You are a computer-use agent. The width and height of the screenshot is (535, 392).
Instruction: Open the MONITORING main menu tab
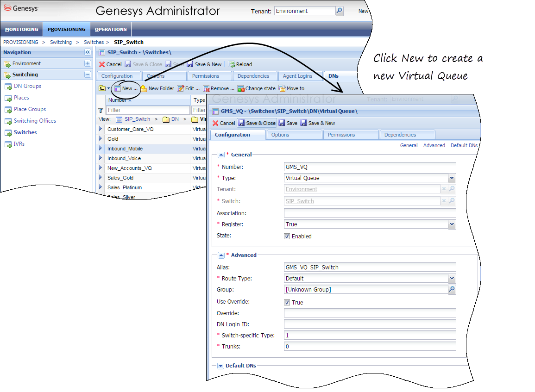point(22,29)
